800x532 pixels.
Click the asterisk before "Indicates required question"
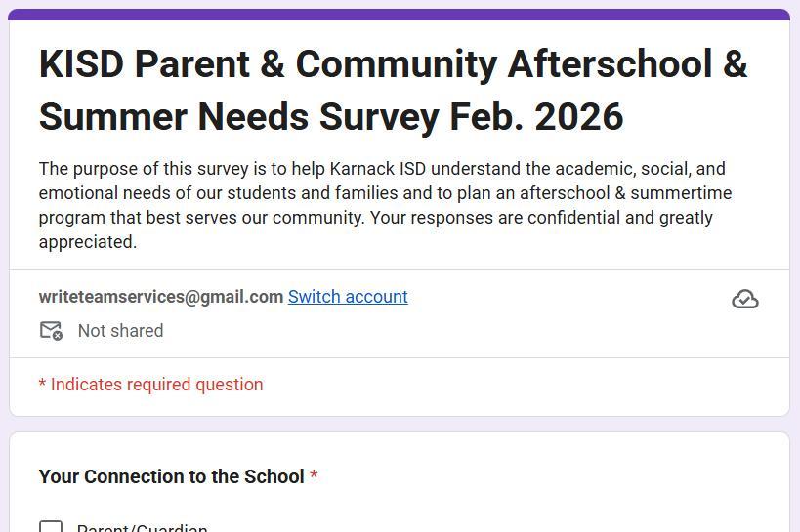point(42,385)
